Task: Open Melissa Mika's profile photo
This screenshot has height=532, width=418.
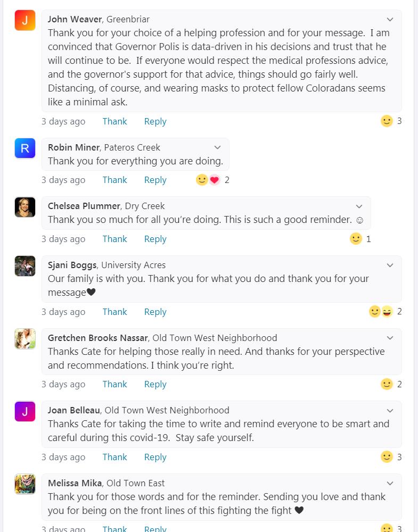Action: click(x=25, y=484)
